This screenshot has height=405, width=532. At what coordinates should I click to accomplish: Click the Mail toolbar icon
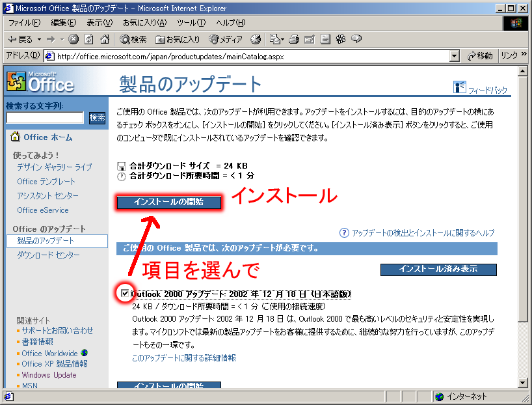click(275, 40)
